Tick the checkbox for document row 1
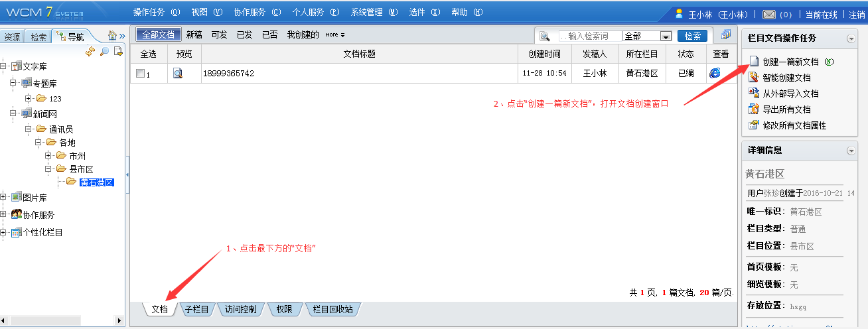 click(140, 74)
